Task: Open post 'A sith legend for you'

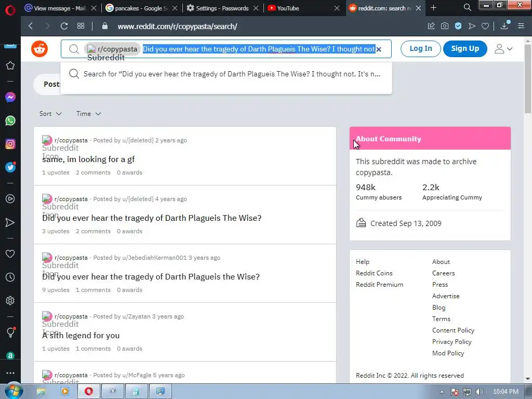Action: [x=81, y=335]
